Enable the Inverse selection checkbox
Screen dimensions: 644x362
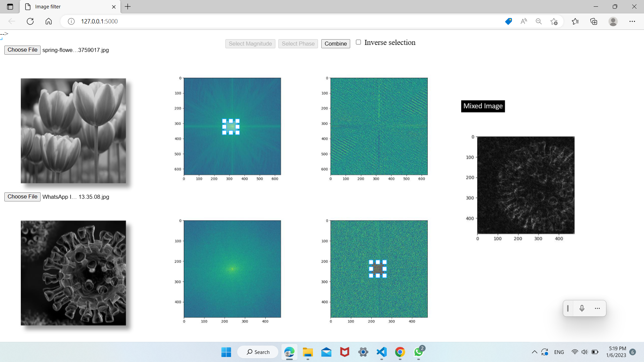[x=359, y=42]
